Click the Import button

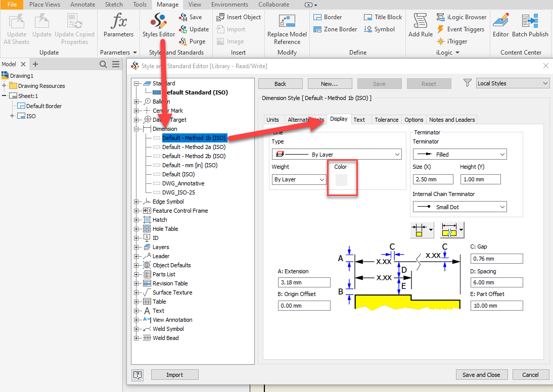(174, 375)
